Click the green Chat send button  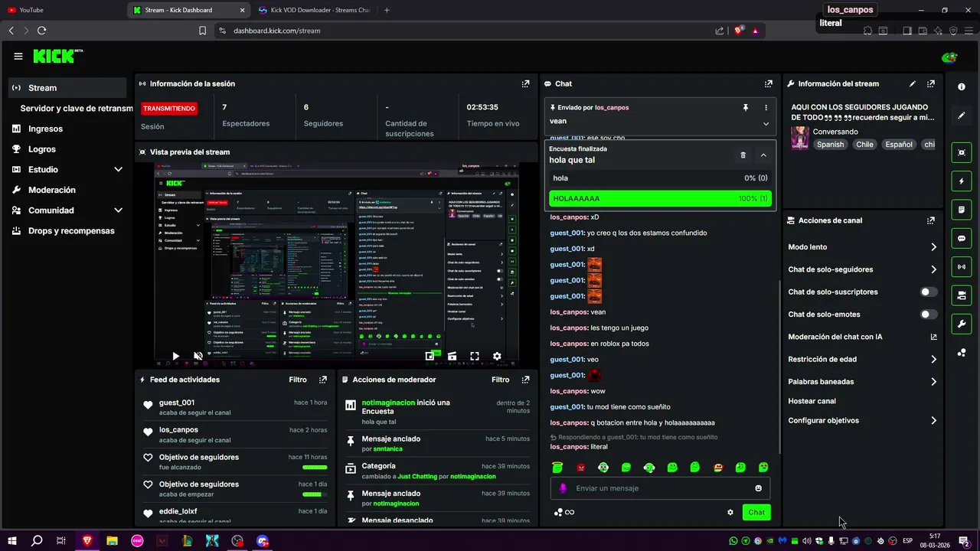756,513
